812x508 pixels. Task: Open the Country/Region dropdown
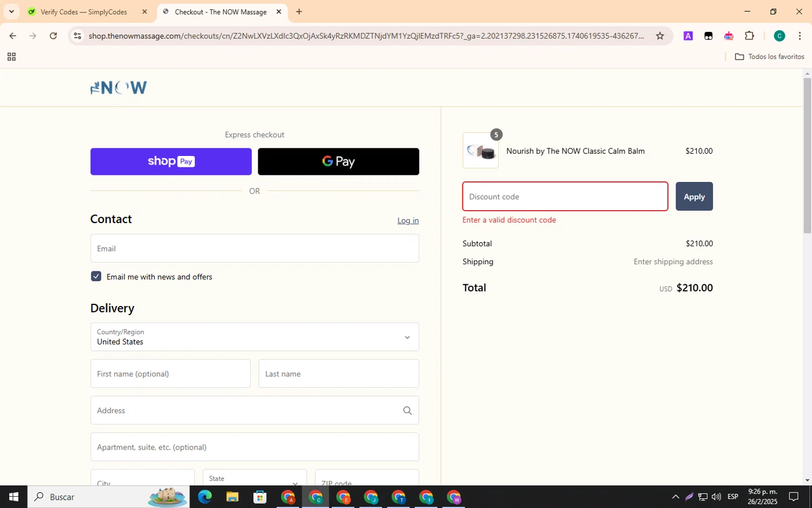[x=254, y=337]
